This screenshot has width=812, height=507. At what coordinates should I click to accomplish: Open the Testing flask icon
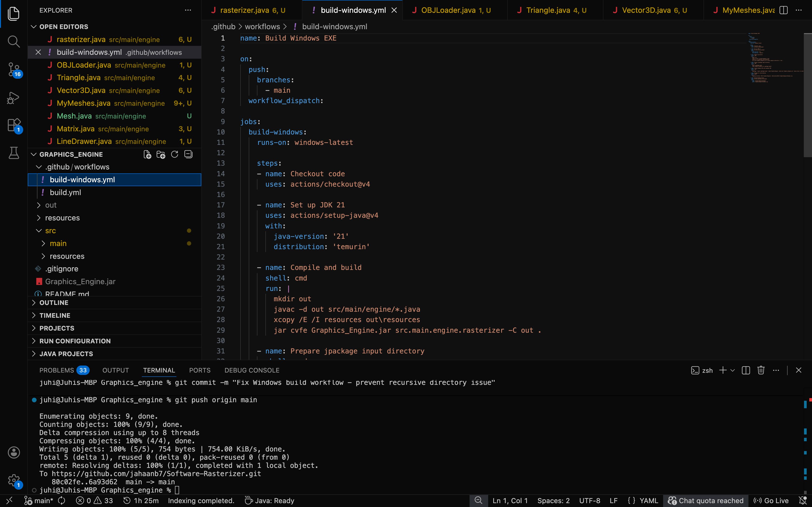14,153
